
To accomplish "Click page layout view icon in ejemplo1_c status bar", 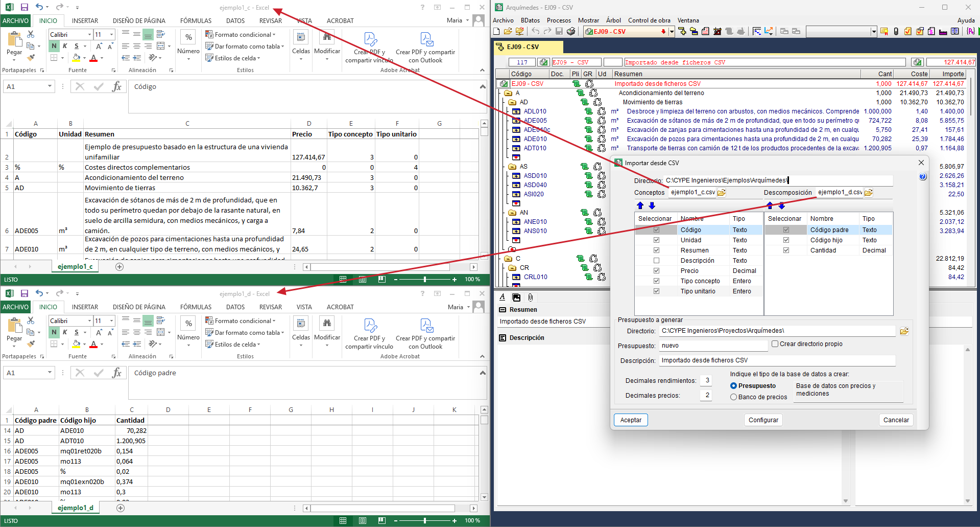I will pyautogui.click(x=362, y=280).
